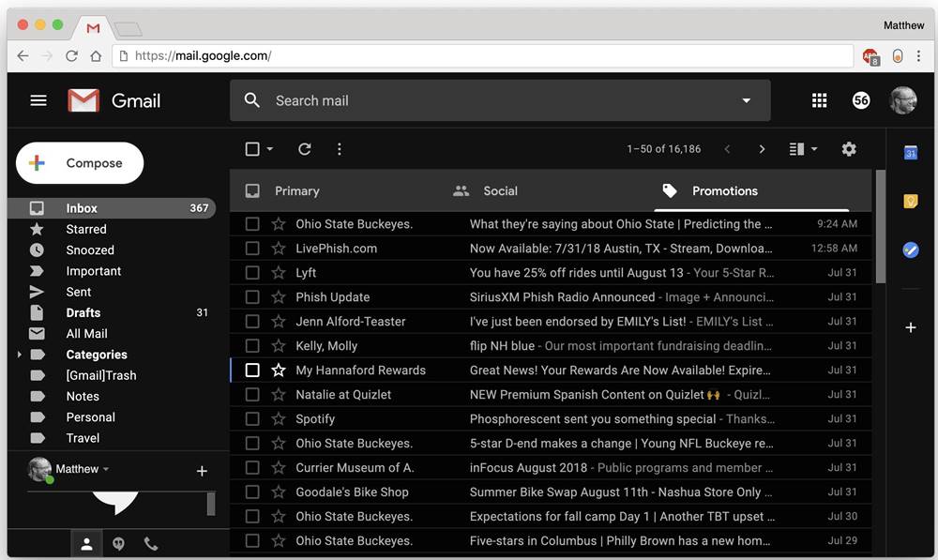This screenshot has width=938, height=560.
Task: Switch to the phone calls icon
Action: pos(151,544)
